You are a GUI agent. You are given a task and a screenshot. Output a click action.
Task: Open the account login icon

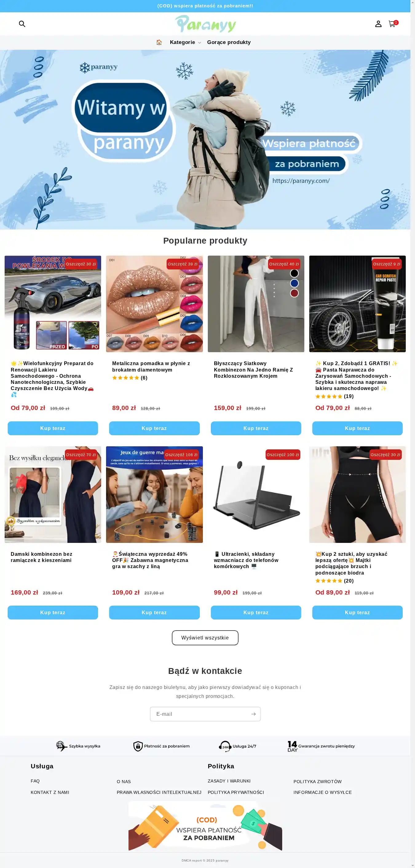click(378, 24)
